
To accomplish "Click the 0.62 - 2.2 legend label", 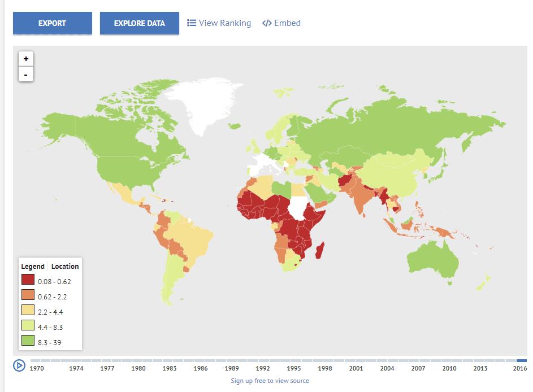I will tap(53, 297).
